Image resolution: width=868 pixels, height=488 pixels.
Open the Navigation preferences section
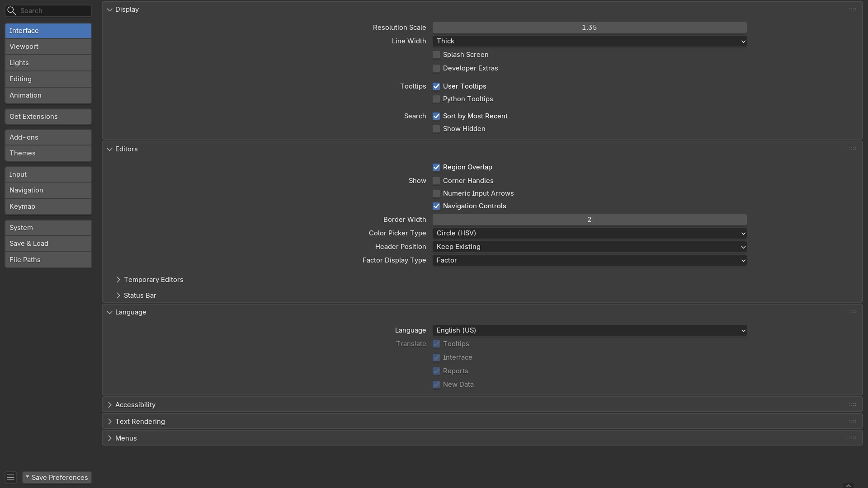point(48,190)
